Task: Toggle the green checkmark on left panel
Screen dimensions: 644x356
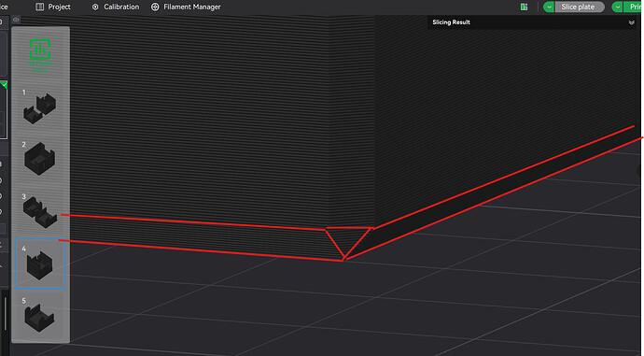Action: pyautogui.click(x=4, y=85)
